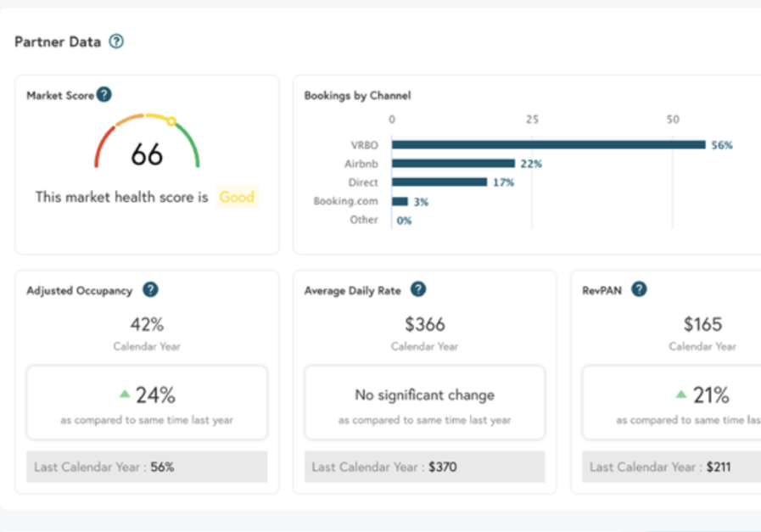Click the No significant change box
Image resolution: width=761 pixels, height=532 pixels.
[x=424, y=402]
